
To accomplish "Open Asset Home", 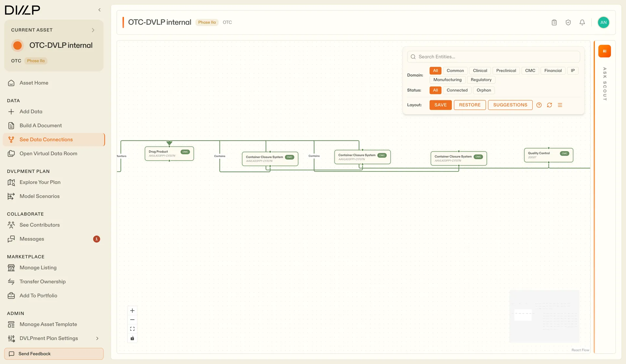I will click(34, 83).
